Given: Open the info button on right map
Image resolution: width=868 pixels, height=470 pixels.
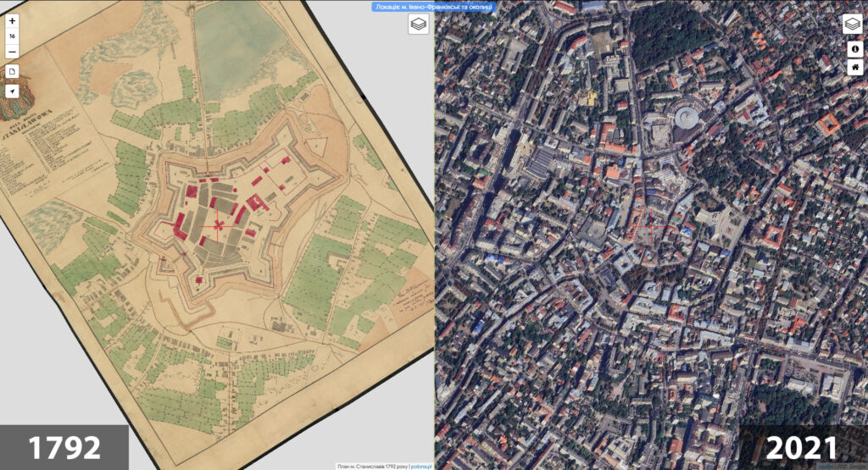Looking at the screenshot, I should (x=855, y=48).
